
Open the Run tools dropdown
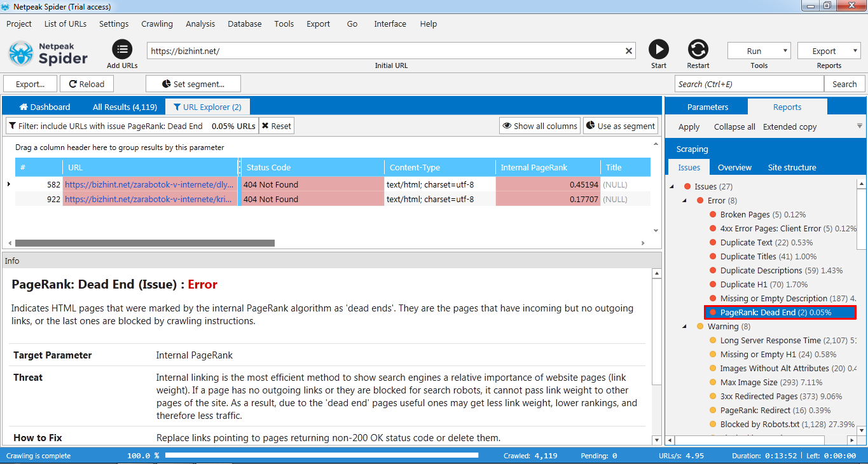point(759,51)
